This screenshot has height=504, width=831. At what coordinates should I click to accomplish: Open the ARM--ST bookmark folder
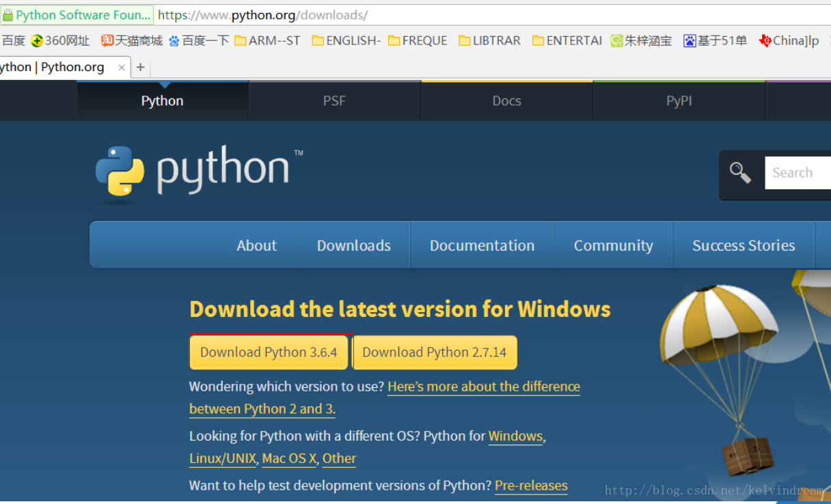(x=268, y=41)
